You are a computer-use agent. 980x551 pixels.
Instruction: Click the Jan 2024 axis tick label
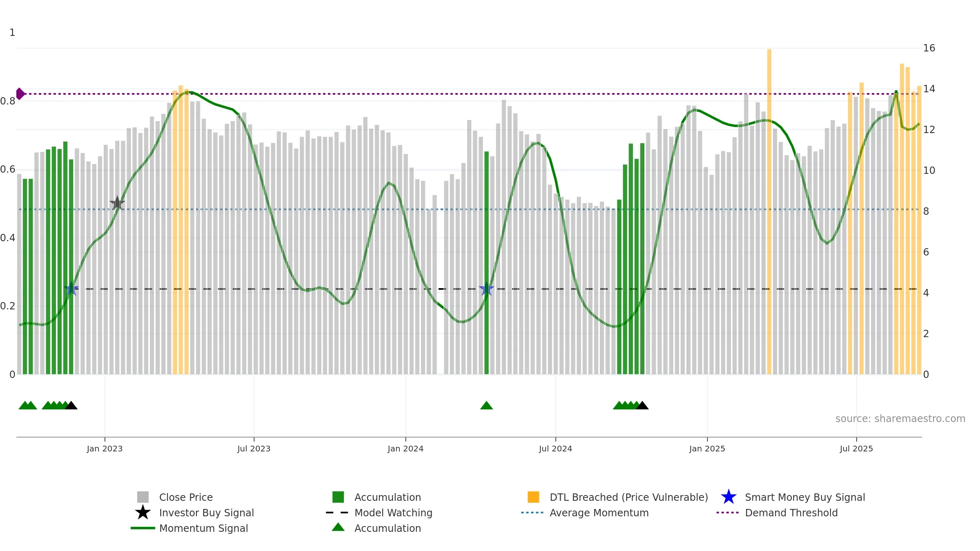coord(405,449)
